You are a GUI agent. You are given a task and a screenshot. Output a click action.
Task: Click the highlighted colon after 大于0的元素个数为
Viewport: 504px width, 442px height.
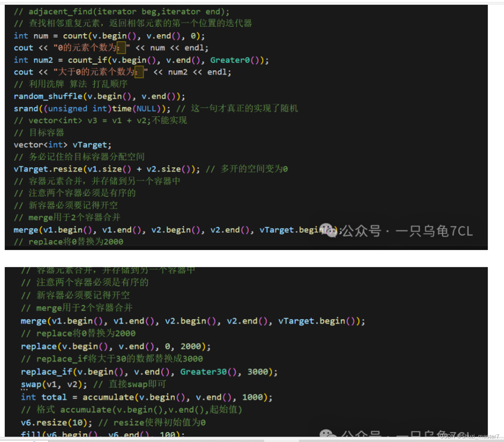(x=139, y=72)
